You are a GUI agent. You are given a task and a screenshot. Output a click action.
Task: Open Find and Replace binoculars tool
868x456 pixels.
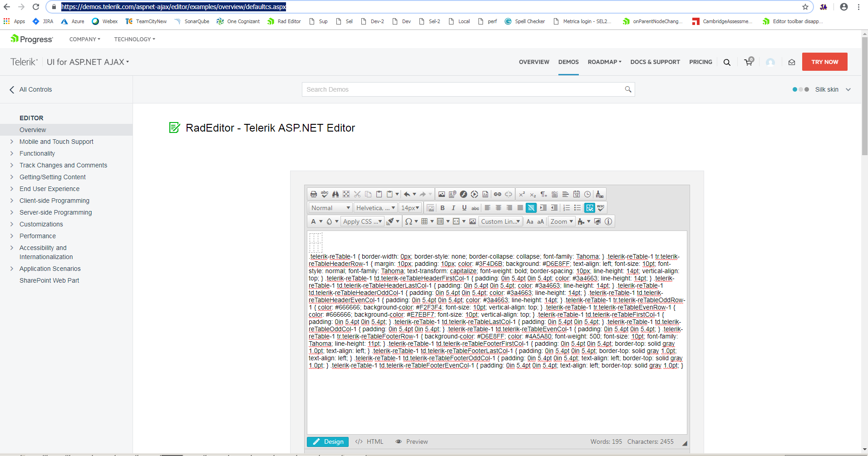[x=335, y=194]
